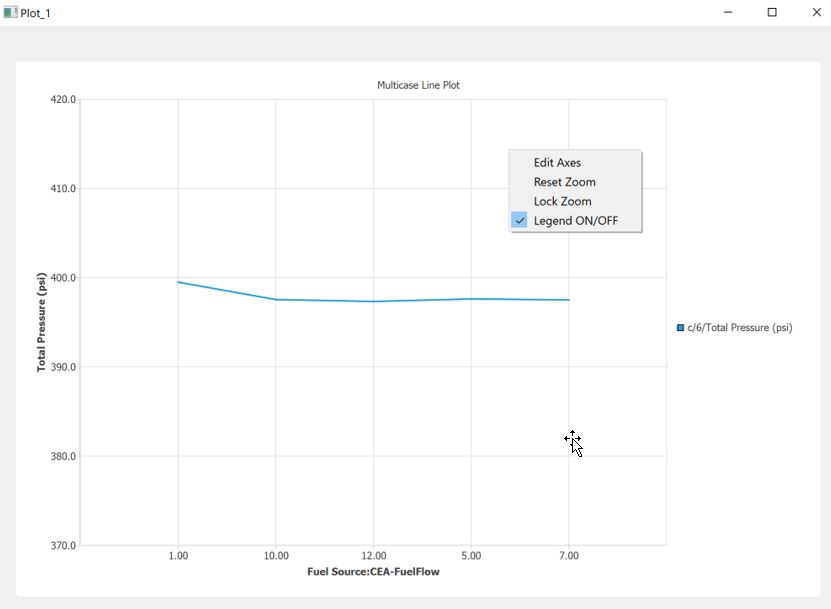831x609 pixels.
Task: Click the blue legend color swatch
Action: pos(681,328)
